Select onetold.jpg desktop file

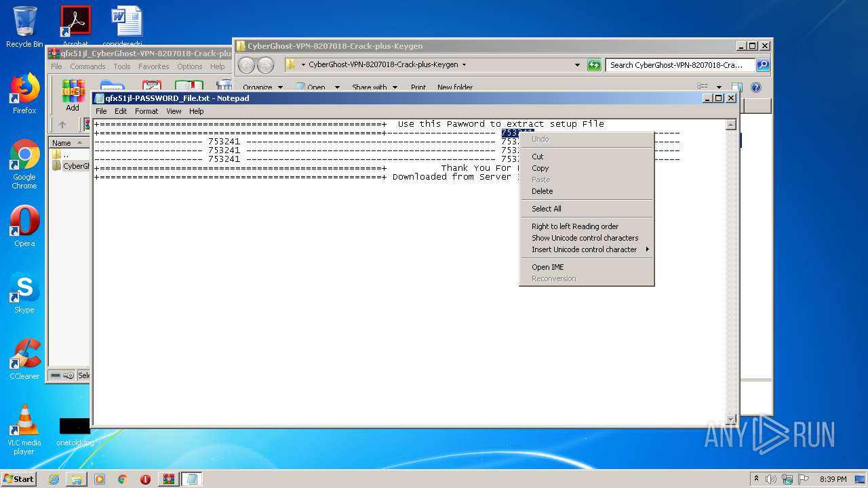(x=75, y=432)
